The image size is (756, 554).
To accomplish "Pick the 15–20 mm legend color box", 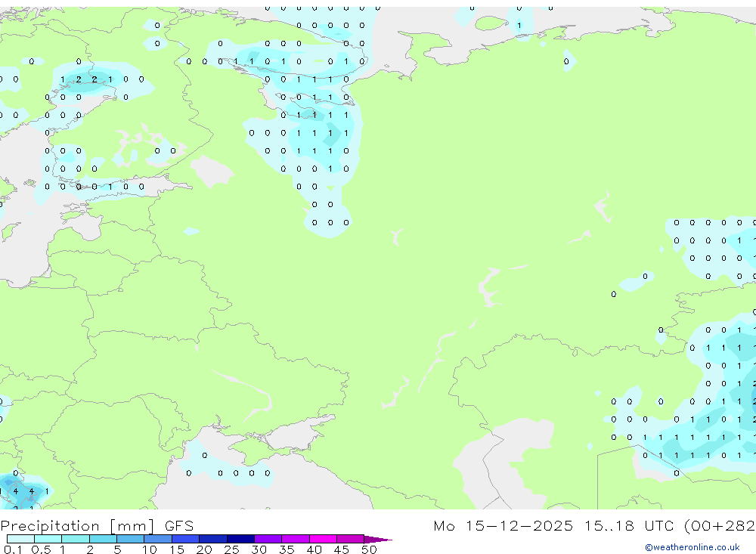I will click(x=186, y=539).
